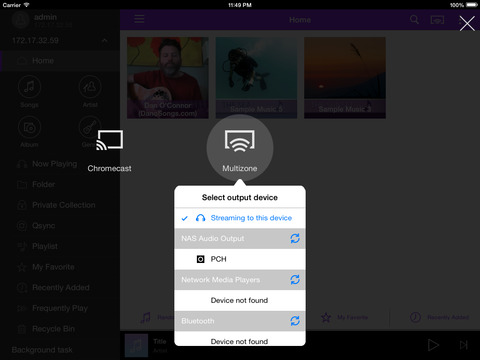Screen dimensions: 480x360
Task: Open Background task in sidebar
Action: coord(42,350)
